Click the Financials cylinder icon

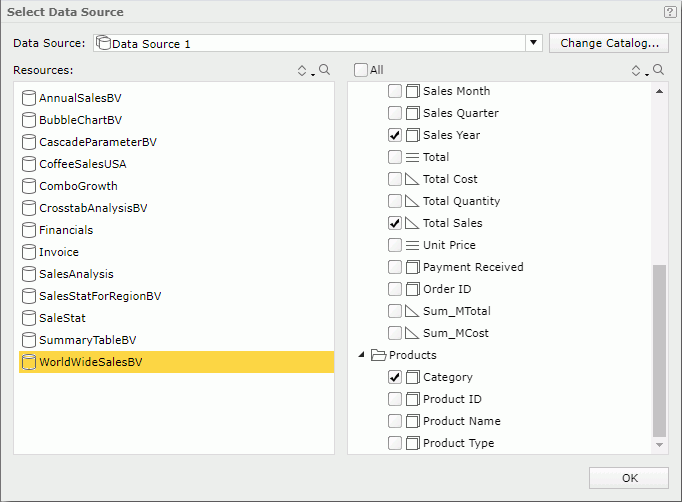(29, 230)
